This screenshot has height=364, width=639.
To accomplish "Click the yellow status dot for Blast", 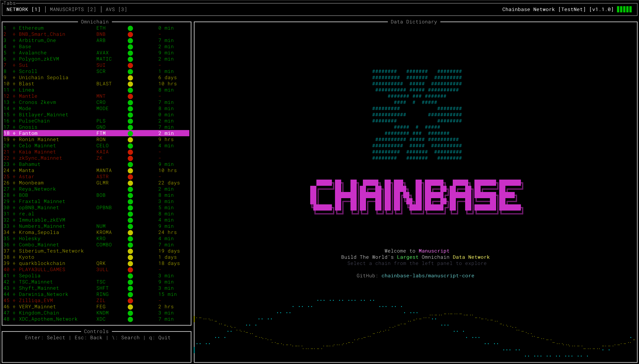I will click(x=130, y=84).
